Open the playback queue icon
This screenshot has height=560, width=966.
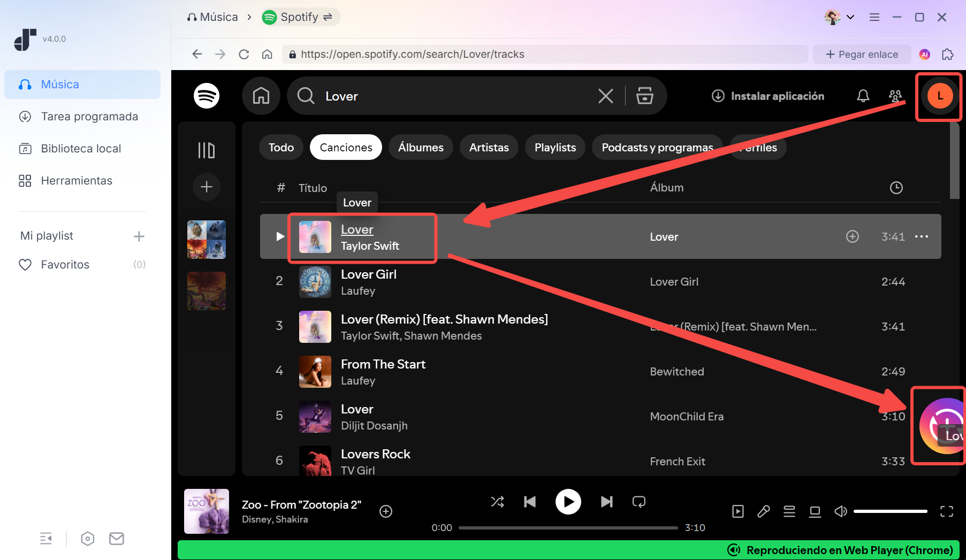point(789,512)
